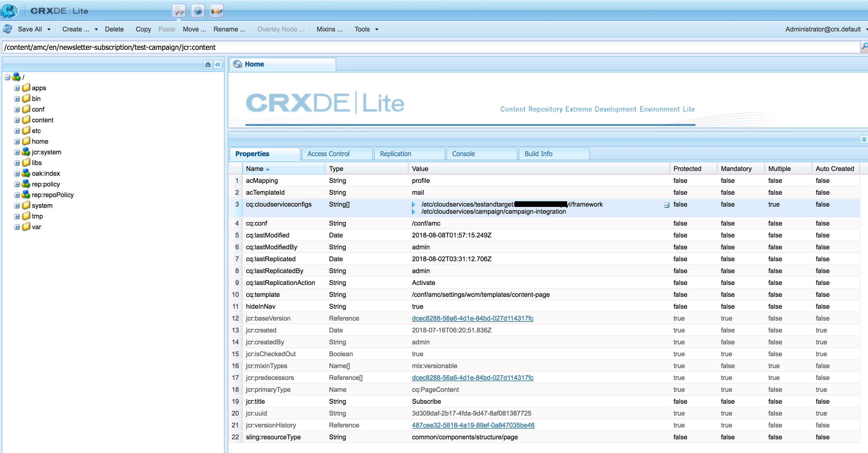
Task: Collapse the cq:cloudserviceconfigs multi-value toggle
Action: pos(666,205)
